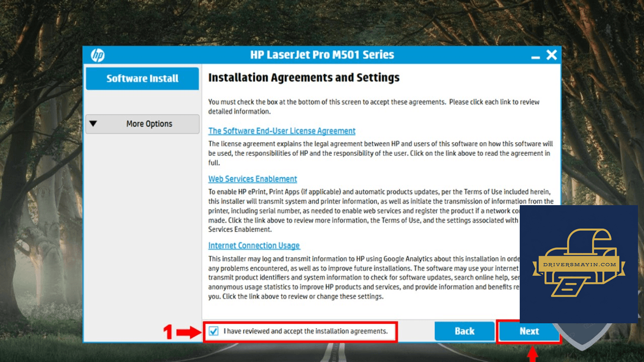Click the paragraph starting 'To enable HP ePrint'
Screen dimensions: 644x362
pyautogui.click(x=381, y=211)
